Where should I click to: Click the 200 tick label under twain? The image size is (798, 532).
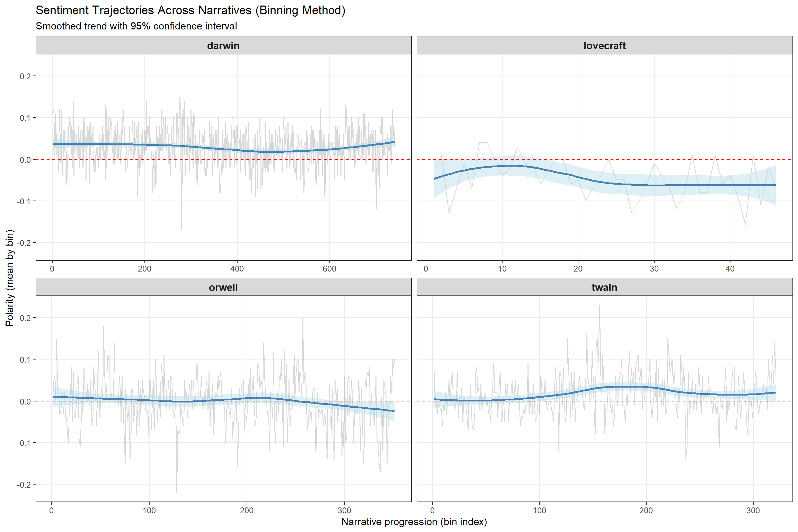coord(646,511)
